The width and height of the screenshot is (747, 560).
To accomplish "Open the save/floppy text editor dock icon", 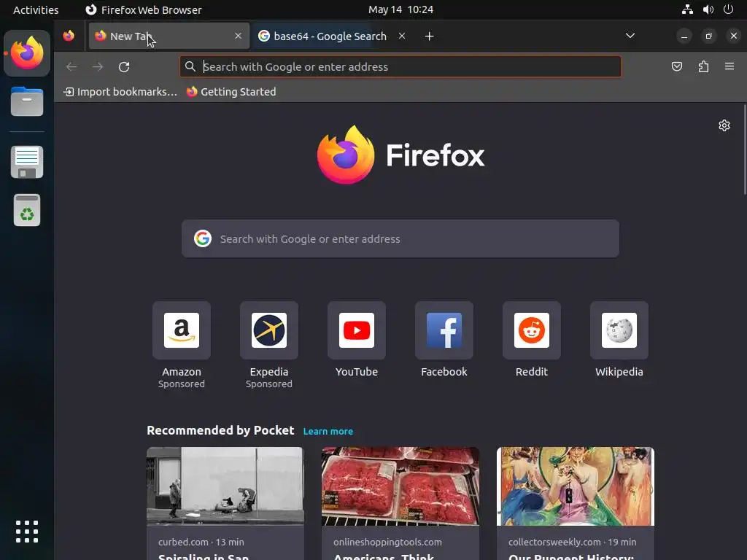I will (27, 162).
